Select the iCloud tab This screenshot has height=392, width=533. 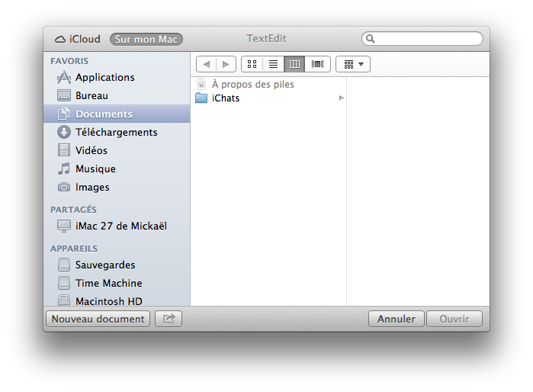(x=78, y=39)
